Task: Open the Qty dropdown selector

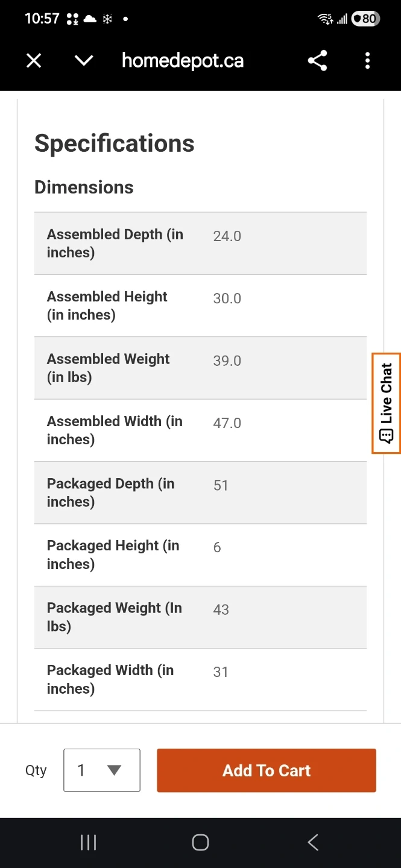Action: (101, 770)
